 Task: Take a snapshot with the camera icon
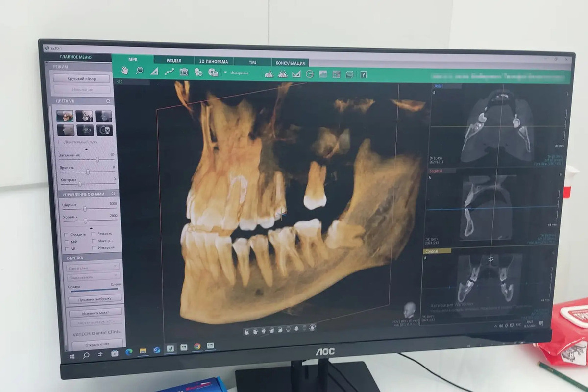(x=184, y=72)
